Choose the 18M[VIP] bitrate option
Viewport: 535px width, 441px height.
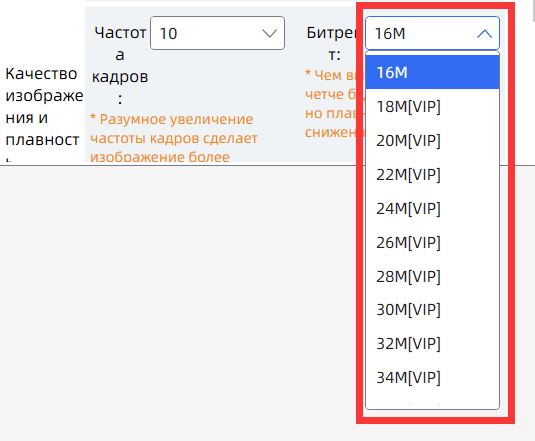coord(432,106)
